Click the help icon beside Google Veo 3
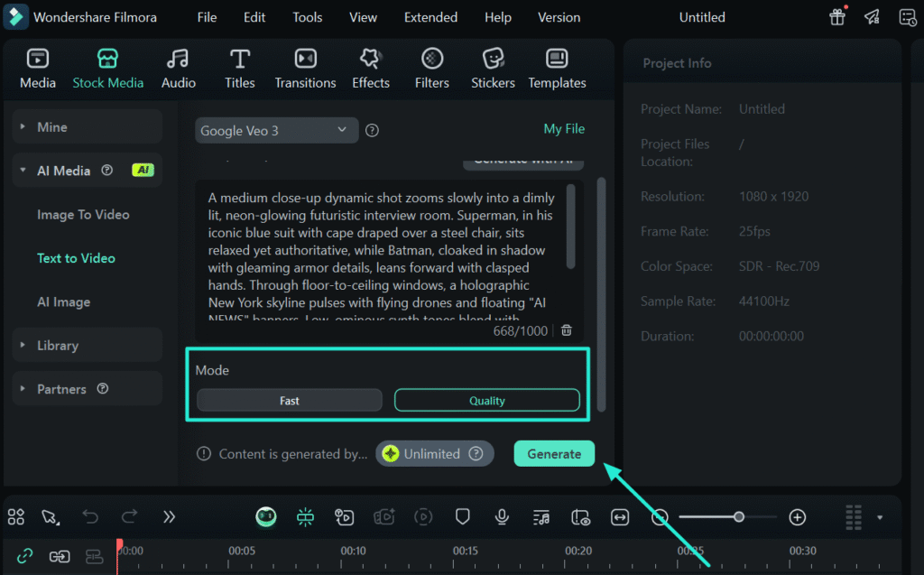This screenshot has width=924, height=575. point(372,131)
